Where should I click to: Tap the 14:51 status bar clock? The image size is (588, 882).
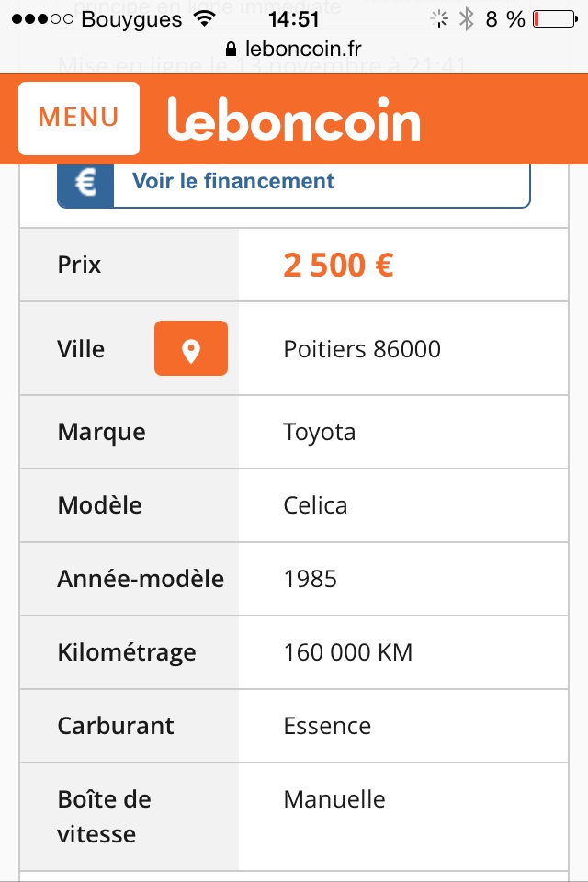click(294, 18)
